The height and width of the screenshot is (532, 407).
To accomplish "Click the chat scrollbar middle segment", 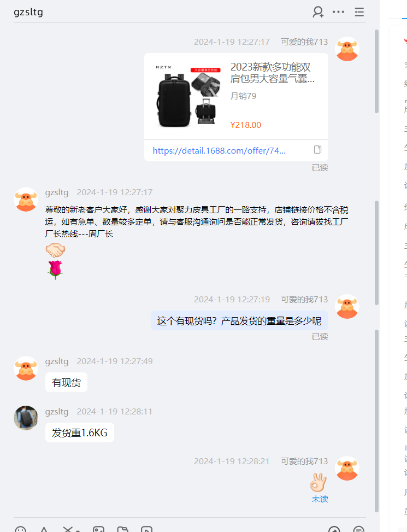I will (x=376, y=253).
